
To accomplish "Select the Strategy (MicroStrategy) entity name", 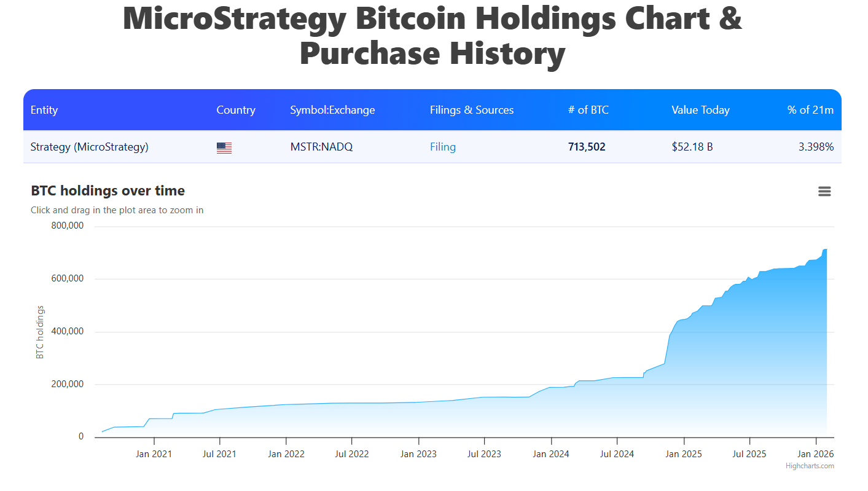I will pos(90,147).
